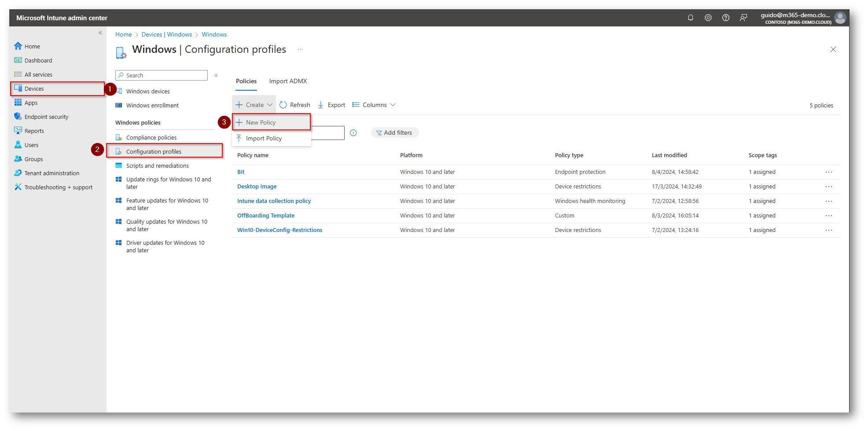Click the 5 policies count text
Image resolution: width=868 pixels, height=431 pixels.
tap(821, 105)
